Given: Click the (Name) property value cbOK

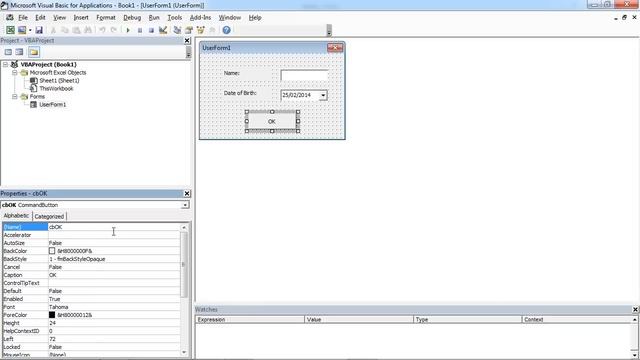Looking at the screenshot, I should (x=113, y=227).
